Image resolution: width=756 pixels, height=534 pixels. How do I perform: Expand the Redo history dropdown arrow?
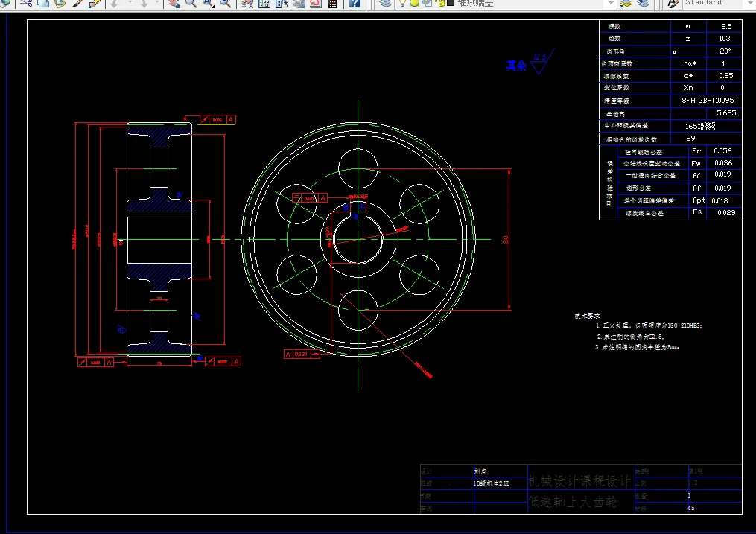point(157,3)
